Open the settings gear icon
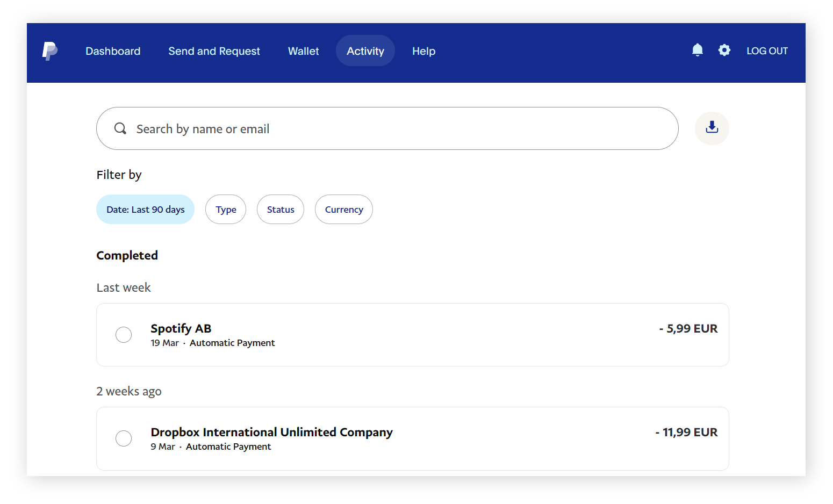Screen dimensions: 833x504 [724, 51]
